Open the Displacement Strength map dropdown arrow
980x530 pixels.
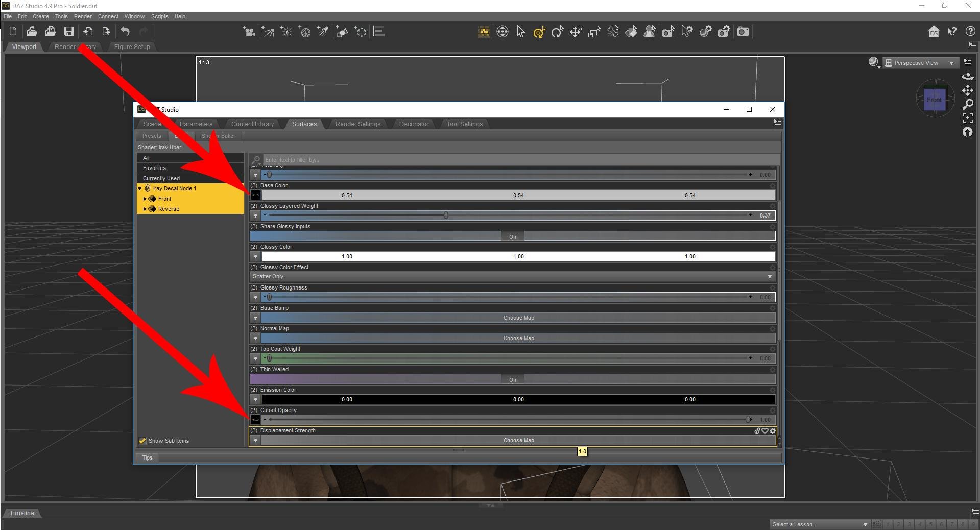255,440
